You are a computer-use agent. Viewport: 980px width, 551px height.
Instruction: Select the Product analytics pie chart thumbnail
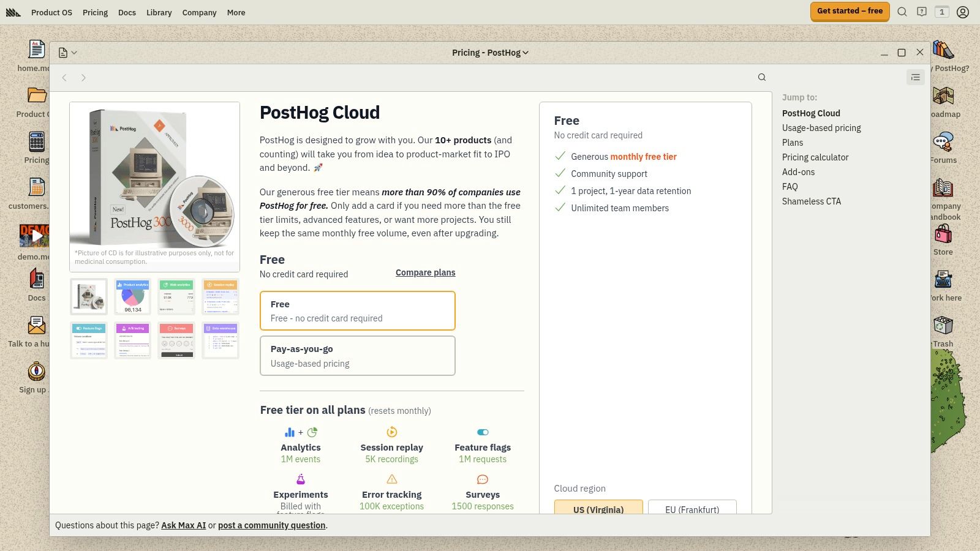tap(133, 297)
